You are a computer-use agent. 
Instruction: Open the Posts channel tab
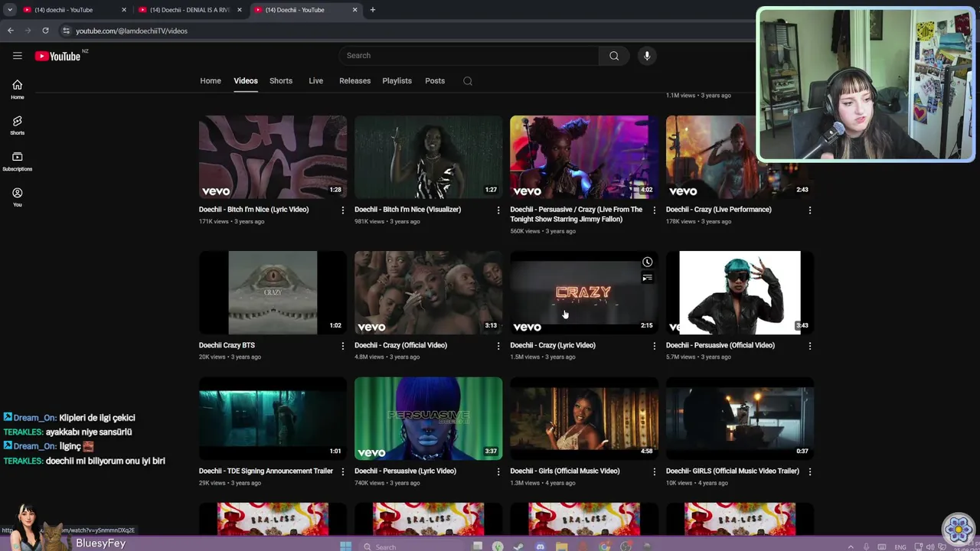point(435,81)
